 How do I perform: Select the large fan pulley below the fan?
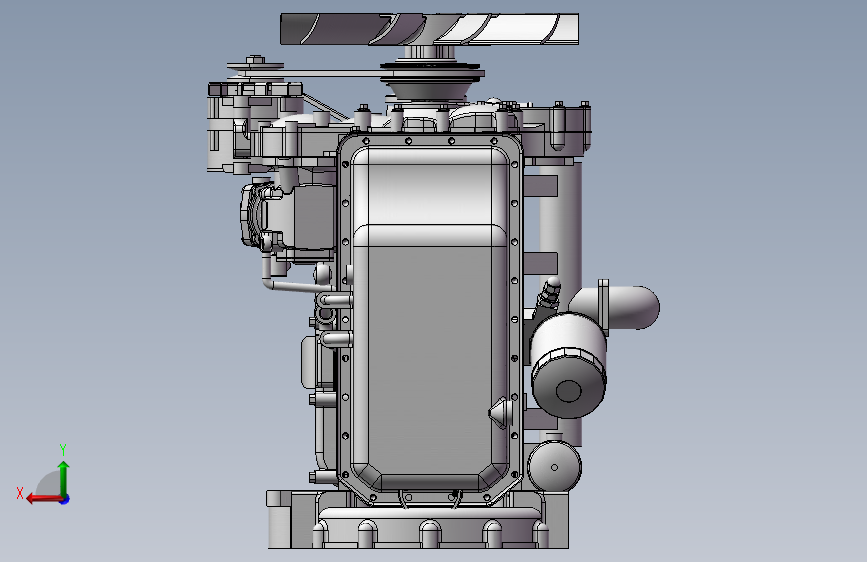pyautogui.click(x=432, y=84)
